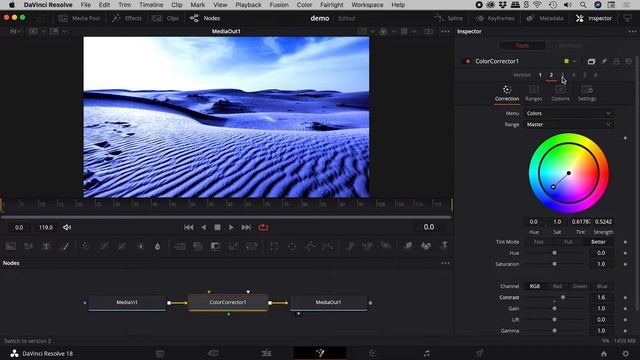The width and height of the screenshot is (640, 360).
Task: Switch to version 4
Action: pos(573,75)
